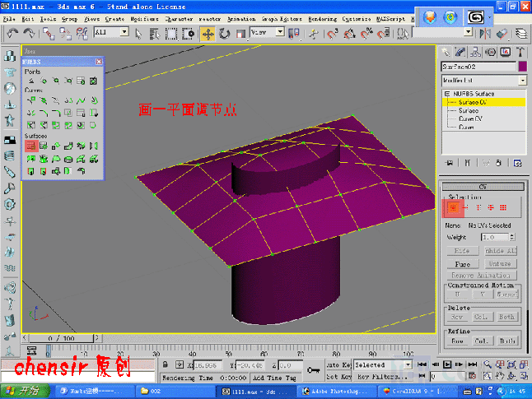Viewport: 532px width, 399px height.
Task: Click the Create CV Surface icon in NURBS toolbox
Action: point(30,146)
